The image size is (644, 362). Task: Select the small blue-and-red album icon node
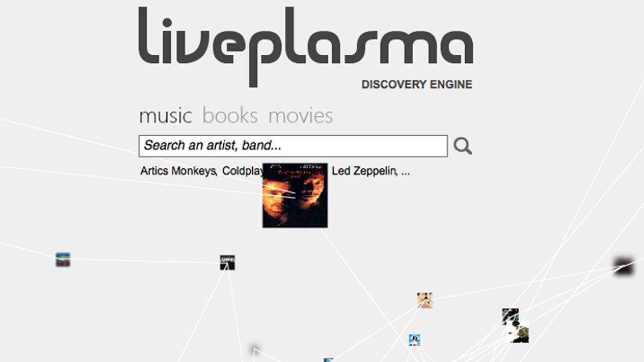click(414, 339)
